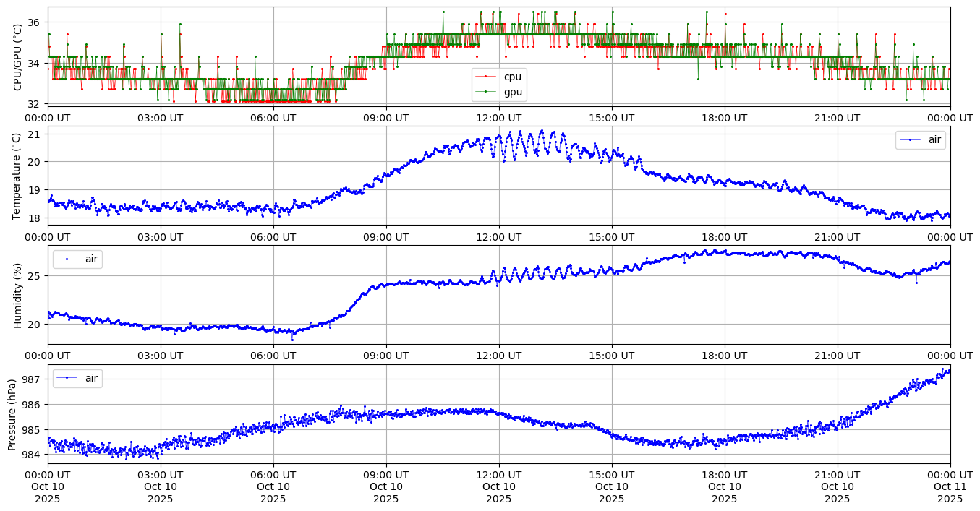
Task: Click the red cpu legend line marker
Action: [x=486, y=77]
